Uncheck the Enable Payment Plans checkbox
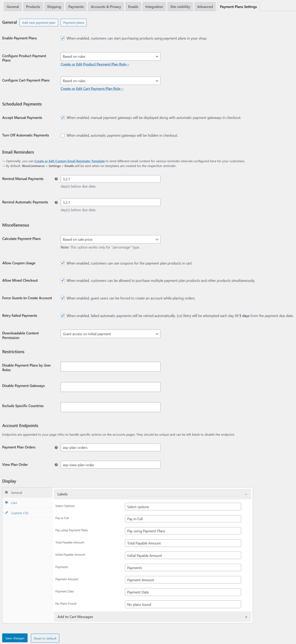The image size is (296, 644). coord(63,38)
